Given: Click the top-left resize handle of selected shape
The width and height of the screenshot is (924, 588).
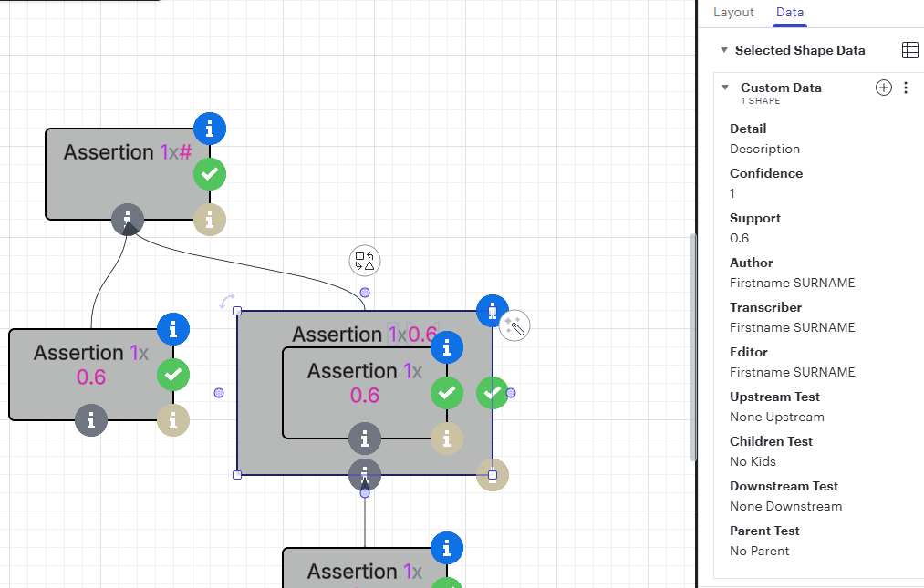Looking at the screenshot, I should pos(237,311).
